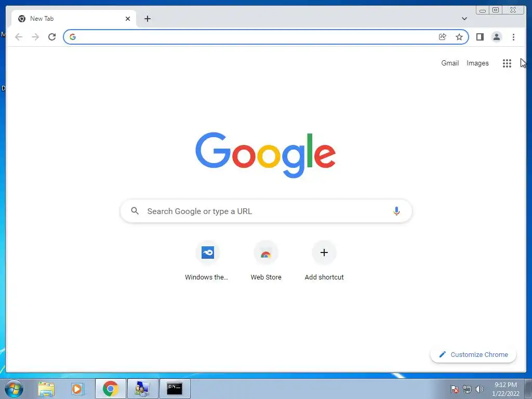Expand the tab search chevron
The height and width of the screenshot is (399, 532).
pyautogui.click(x=464, y=19)
